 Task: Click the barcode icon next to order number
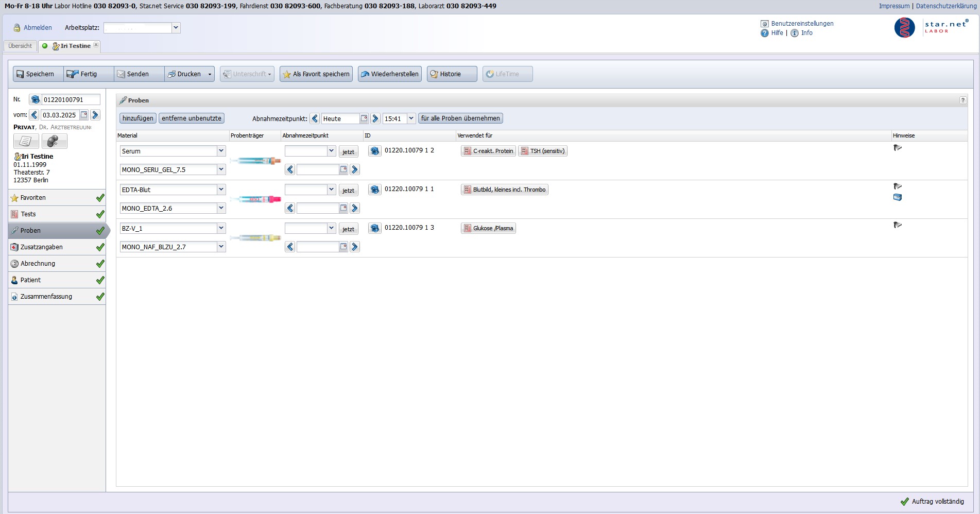35,99
